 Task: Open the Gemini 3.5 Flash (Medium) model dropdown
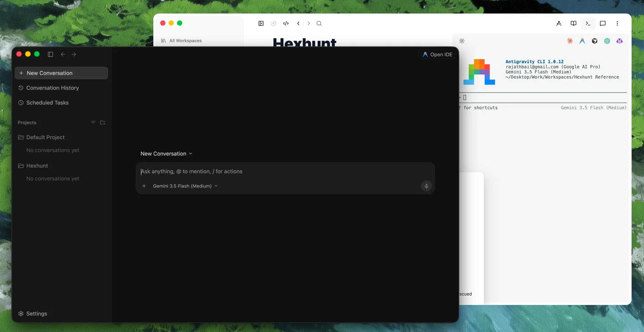tap(185, 186)
